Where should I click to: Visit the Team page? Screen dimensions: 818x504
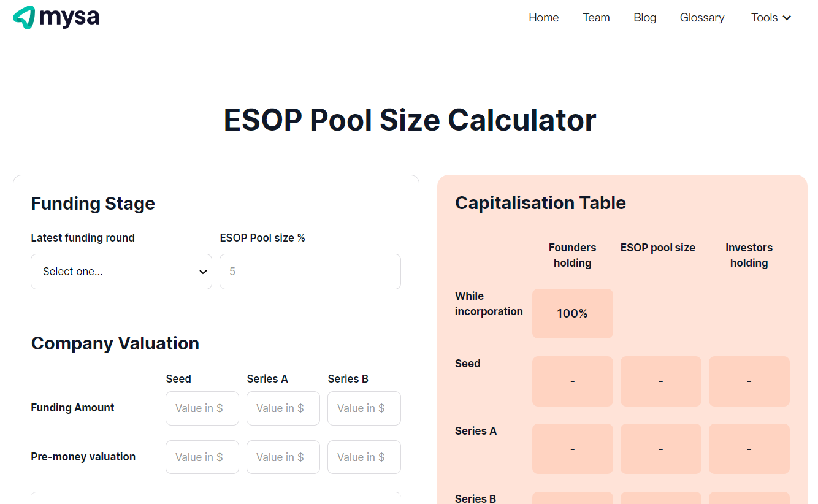(x=595, y=18)
